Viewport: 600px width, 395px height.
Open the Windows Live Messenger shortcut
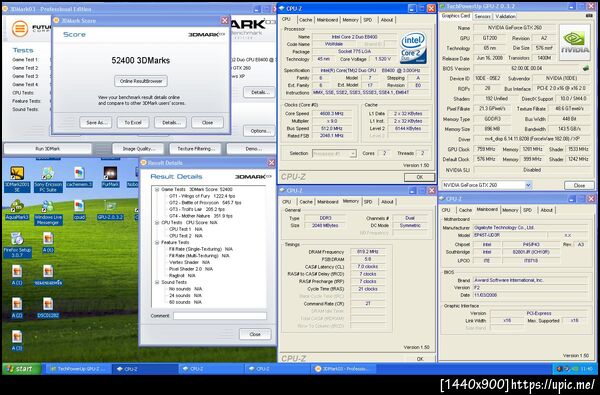[x=48, y=212]
